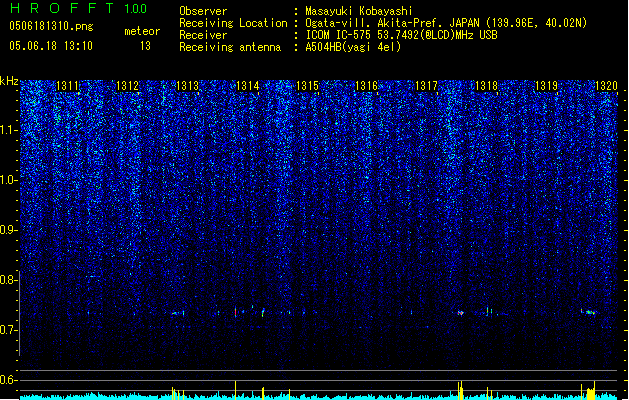Click the HROFFT 1.0.0 title text
629x400 pixels.
click(x=78, y=8)
